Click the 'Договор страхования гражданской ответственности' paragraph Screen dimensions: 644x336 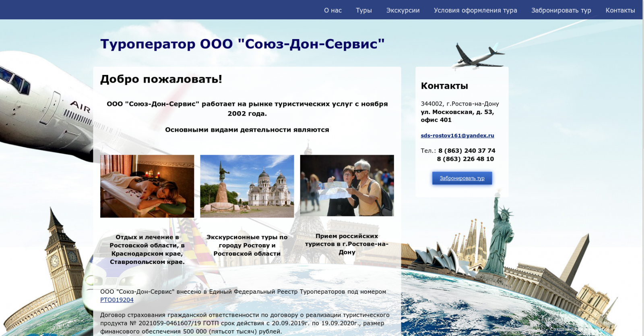tap(245, 323)
